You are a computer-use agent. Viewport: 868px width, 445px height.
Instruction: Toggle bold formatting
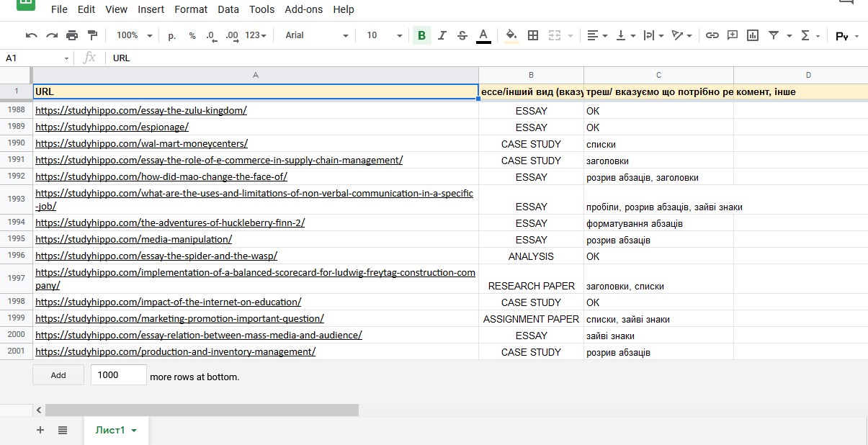pyautogui.click(x=421, y=35)
